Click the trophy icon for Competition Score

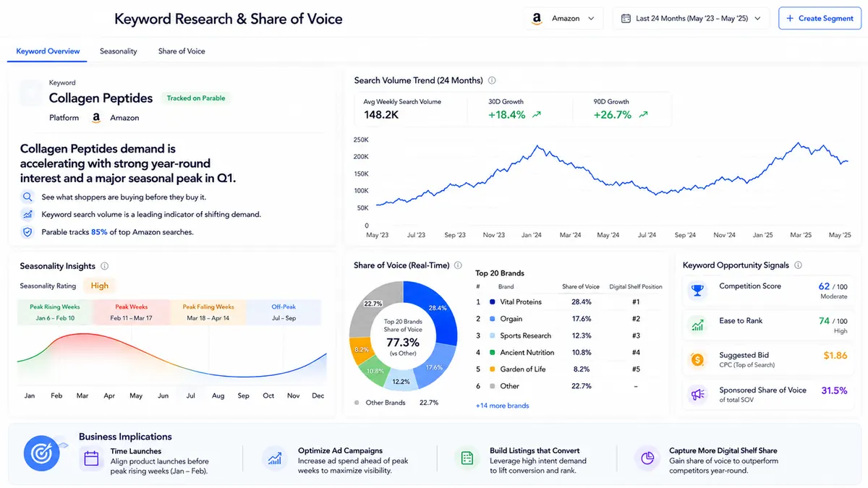pyautogui.click(x=697, y=291)
